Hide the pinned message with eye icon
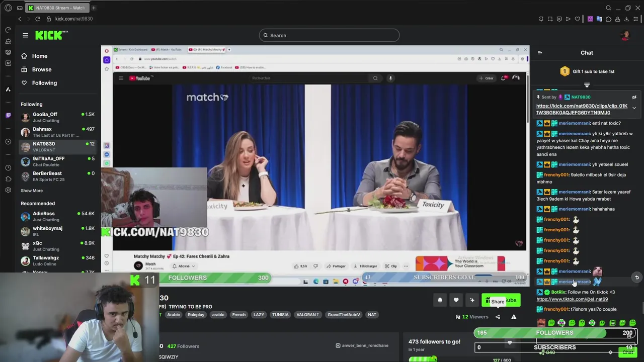 [x=634, y=97]
